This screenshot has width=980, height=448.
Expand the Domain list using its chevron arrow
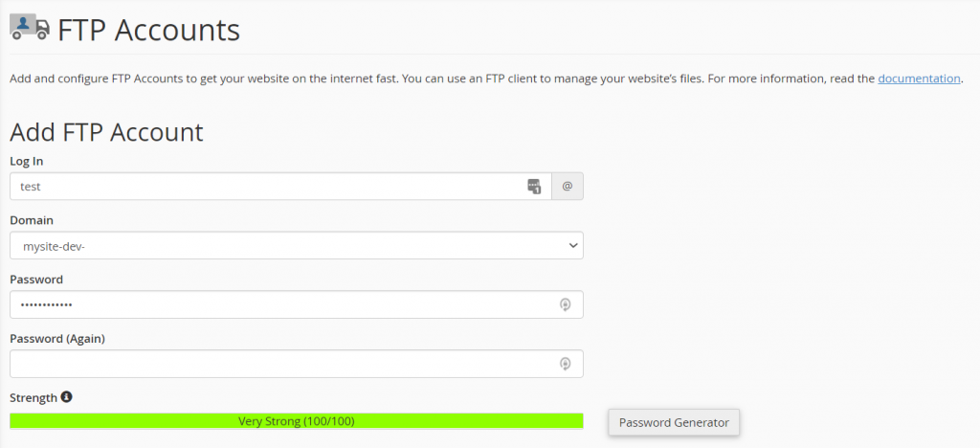pos(573,246)
